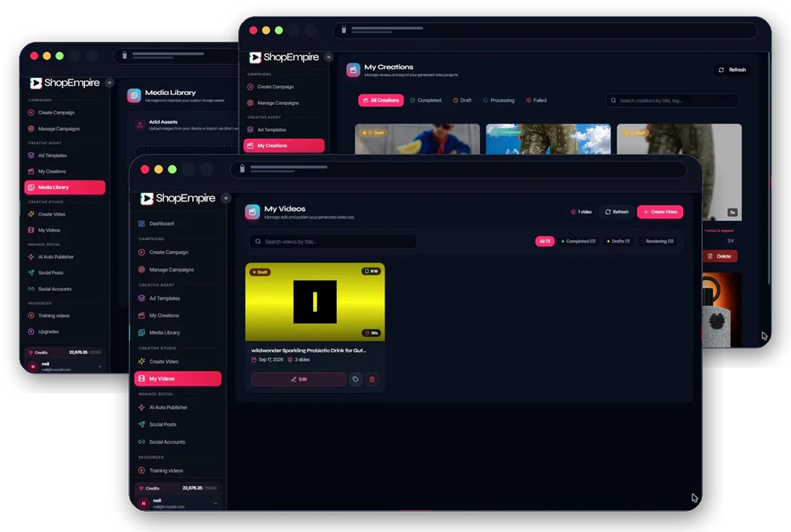
Task: Collapse the My Creations window sidebar chevron
Action: click(329, 57)
